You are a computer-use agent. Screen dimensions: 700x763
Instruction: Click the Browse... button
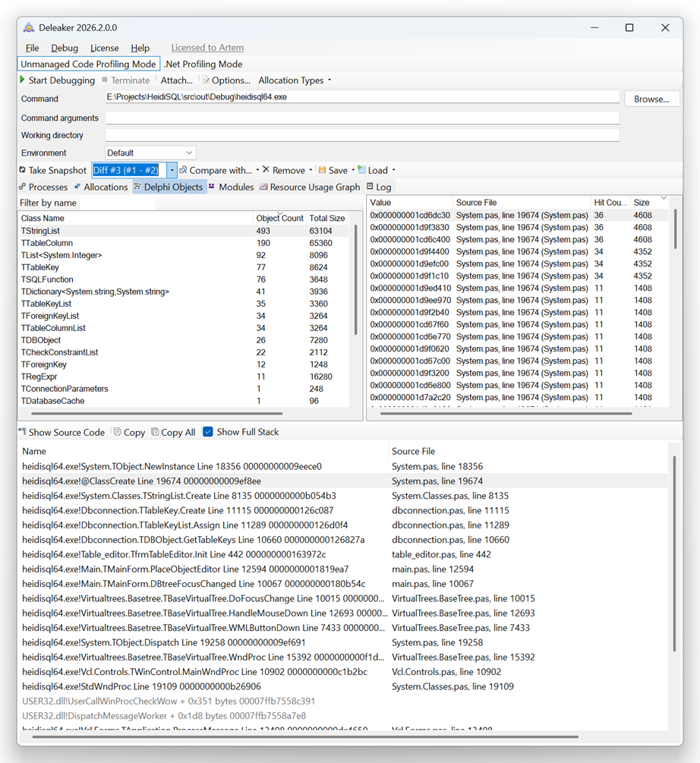click(651, 99)
